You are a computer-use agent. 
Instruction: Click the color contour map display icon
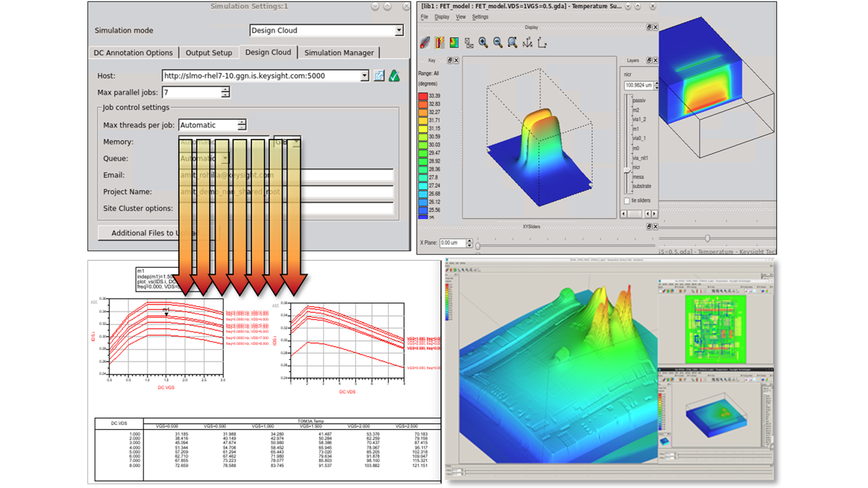pos(454,43)
